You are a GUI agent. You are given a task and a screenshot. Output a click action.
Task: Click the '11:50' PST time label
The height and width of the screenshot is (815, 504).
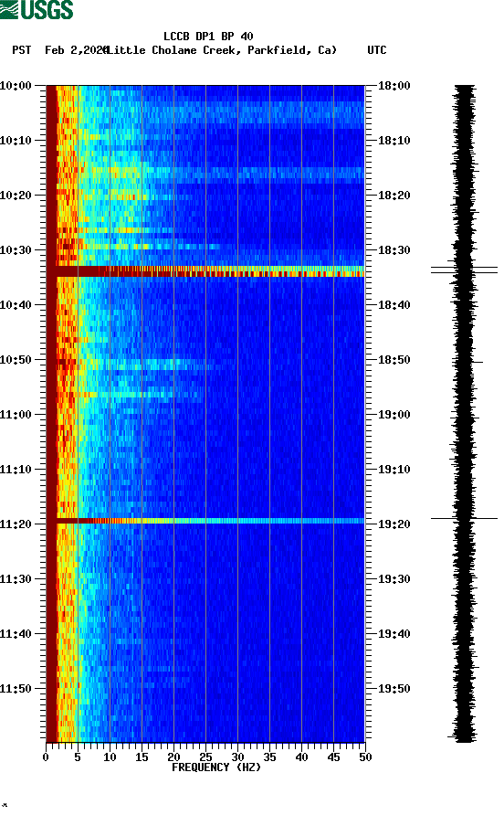(16, 689)
